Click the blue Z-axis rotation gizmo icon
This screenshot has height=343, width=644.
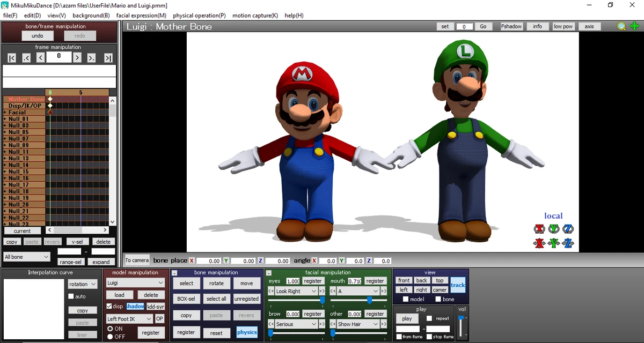click(x=568, y=229)
